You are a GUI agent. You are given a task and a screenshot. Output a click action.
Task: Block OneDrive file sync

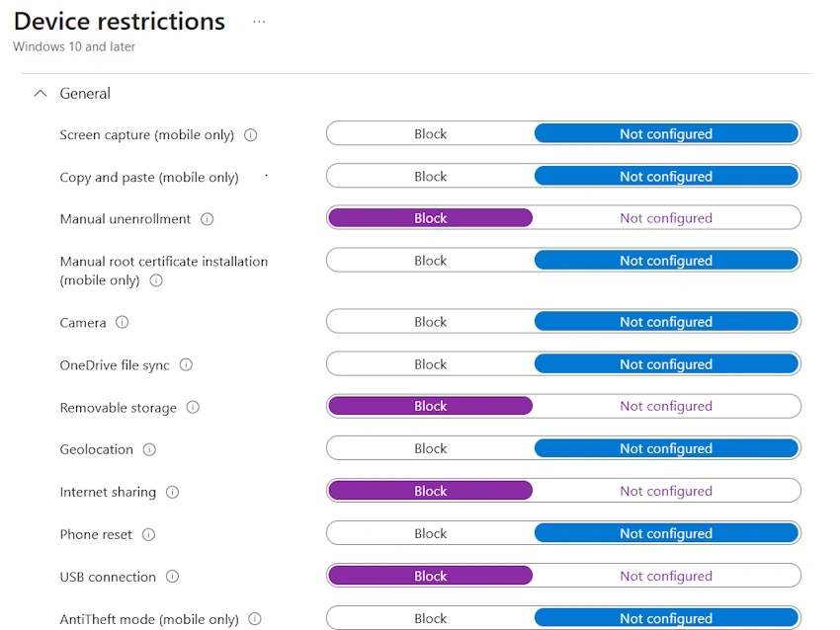coord(430,364)
